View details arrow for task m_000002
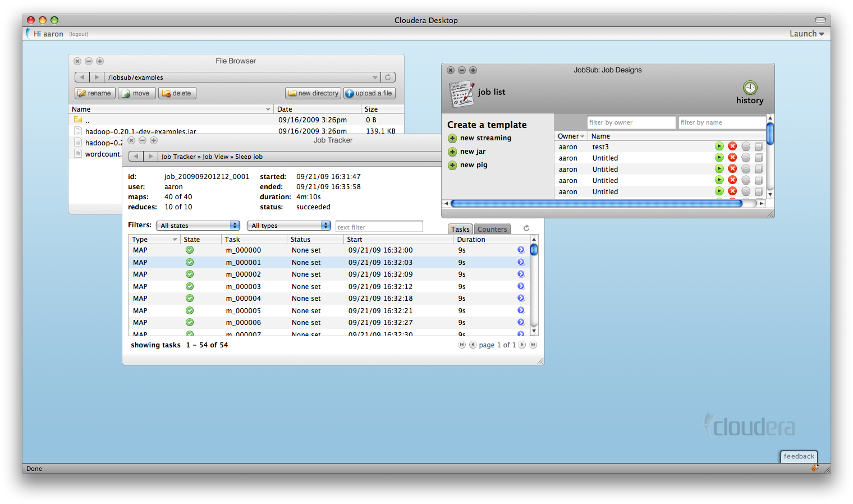Viewport: 853px width, 504px height. point(521,274)
